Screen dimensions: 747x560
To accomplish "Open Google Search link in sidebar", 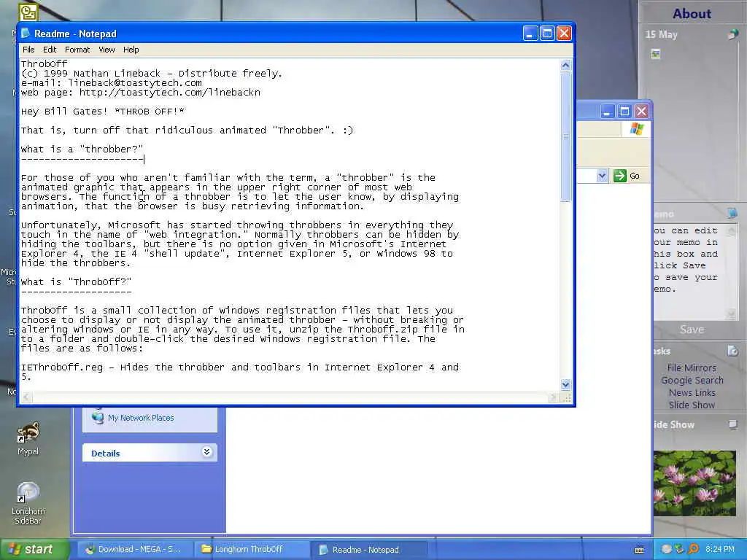I will (692, 380).
